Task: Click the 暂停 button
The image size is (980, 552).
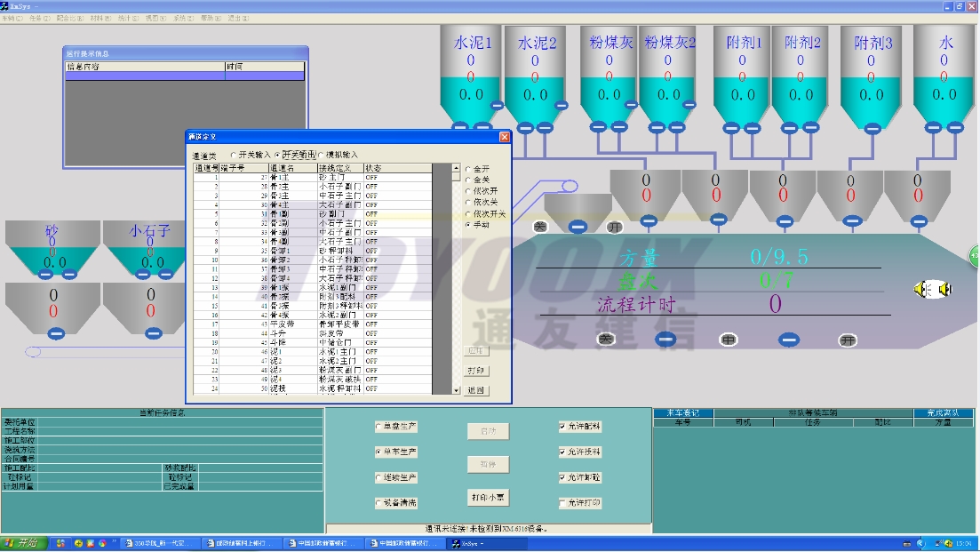Action: pyautogui.click(x=488, y=465)
